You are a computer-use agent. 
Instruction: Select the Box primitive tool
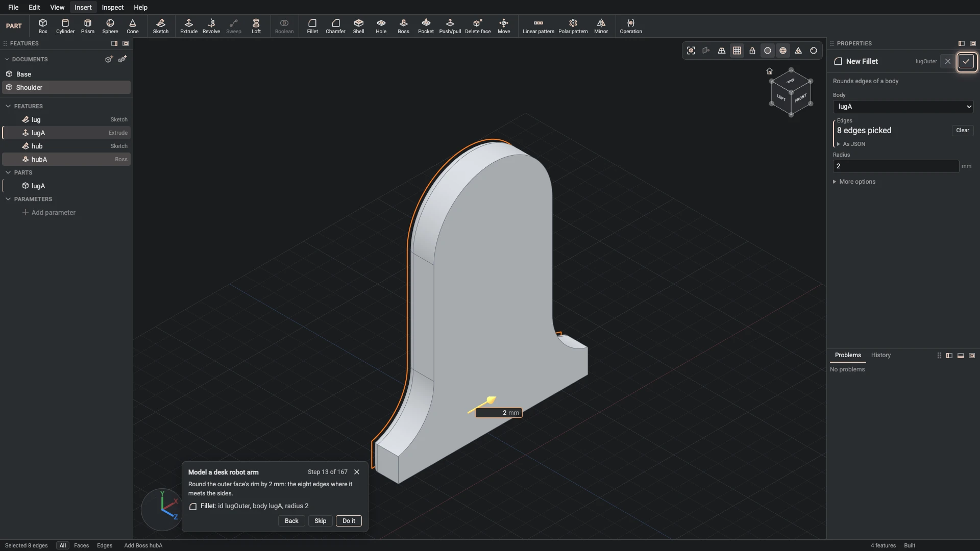43,26
